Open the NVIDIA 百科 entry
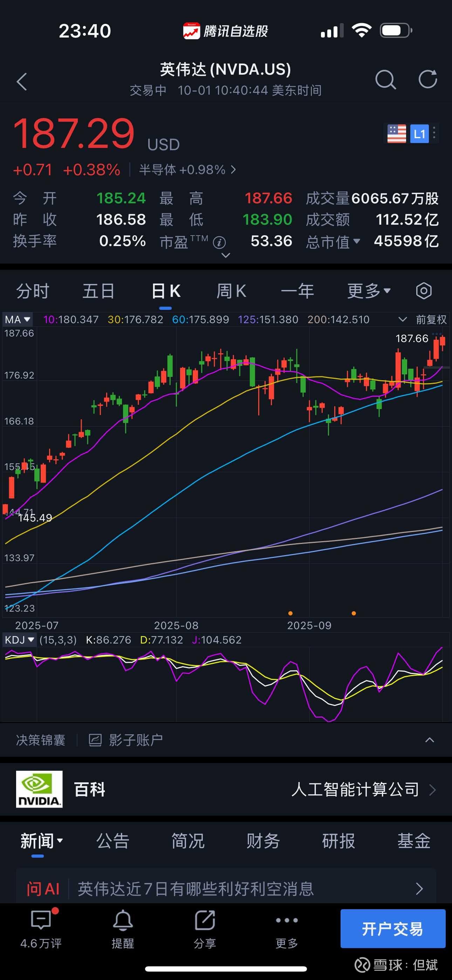Screen dimensions: 452x980 tap(226, 789)
